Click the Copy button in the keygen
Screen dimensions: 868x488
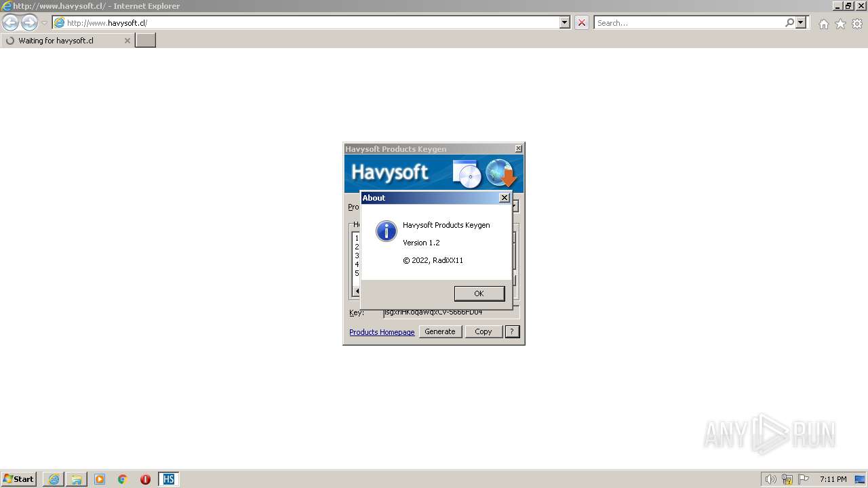pyautogui.click(x=484, y=331)
